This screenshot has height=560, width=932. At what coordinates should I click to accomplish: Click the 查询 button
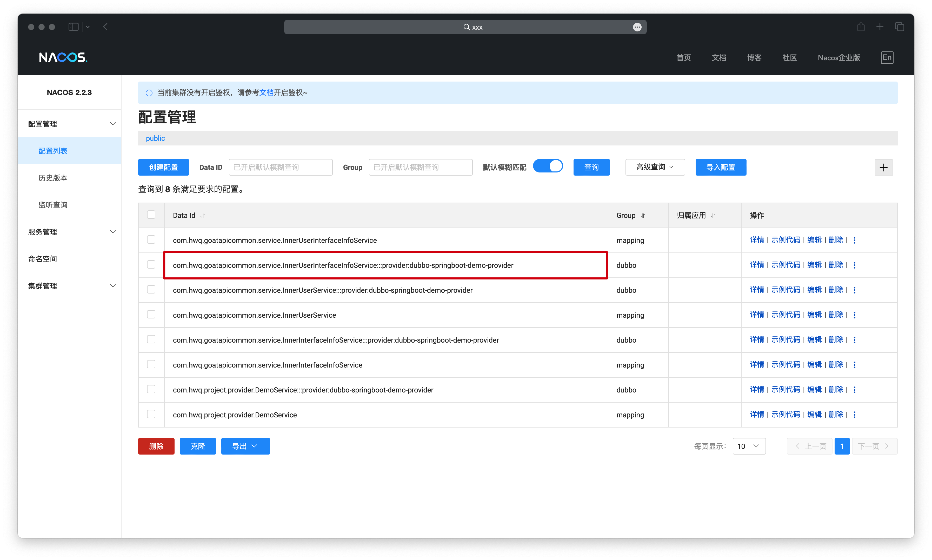pos(591,167)
